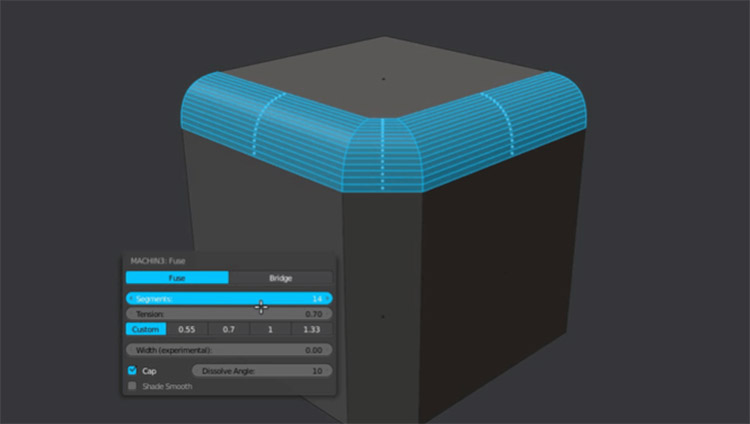
Task: Switch to the Fuse mode tab
Action: tap(177, 278)
